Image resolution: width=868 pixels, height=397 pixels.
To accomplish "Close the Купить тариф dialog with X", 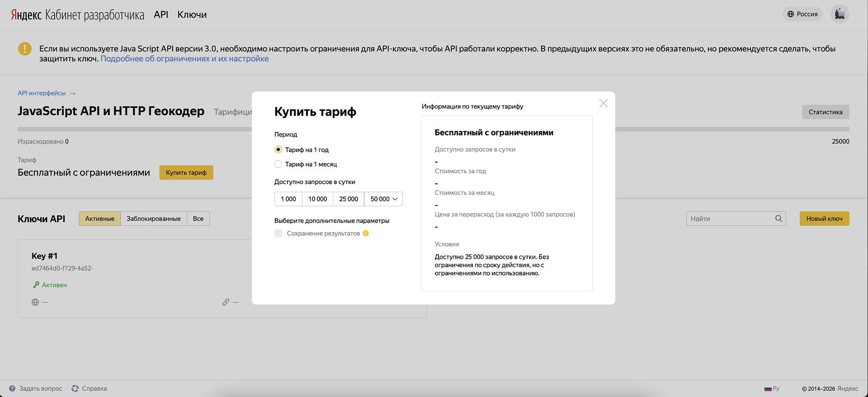I will (603, 103).
